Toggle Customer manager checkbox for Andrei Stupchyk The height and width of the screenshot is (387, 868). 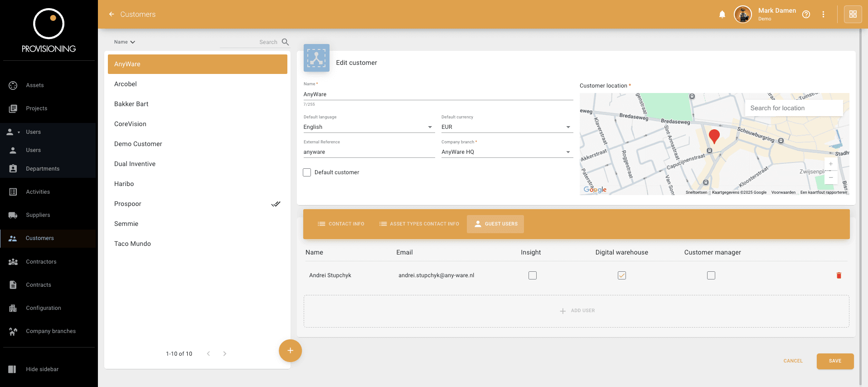point(711,275)
